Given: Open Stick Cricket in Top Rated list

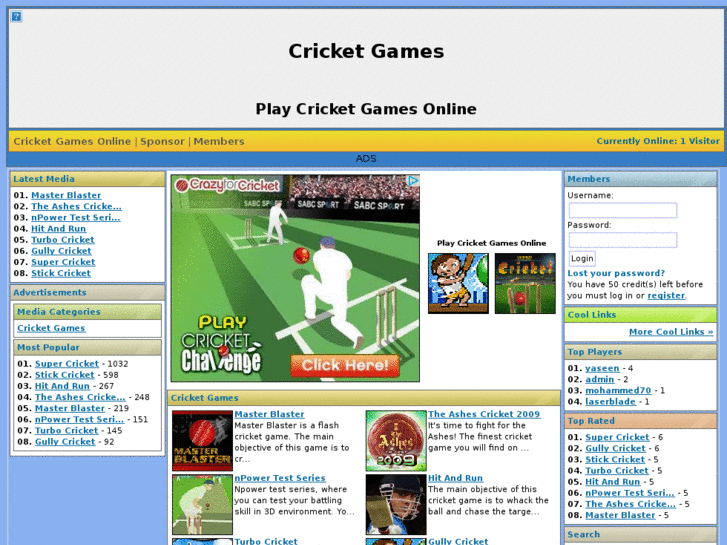Looking at the screenshot, I should click(615, 460).
